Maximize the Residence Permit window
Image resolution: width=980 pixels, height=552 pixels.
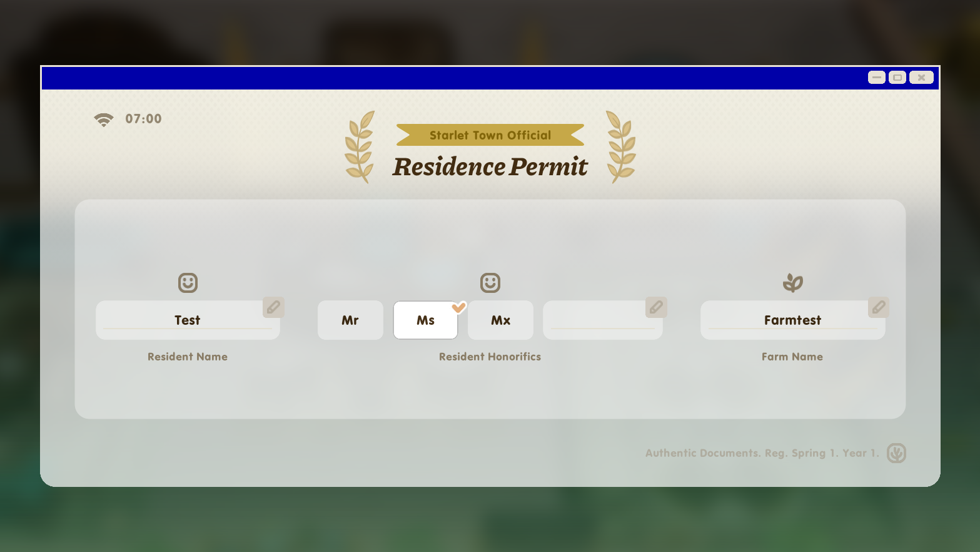(x=897, y=78)
